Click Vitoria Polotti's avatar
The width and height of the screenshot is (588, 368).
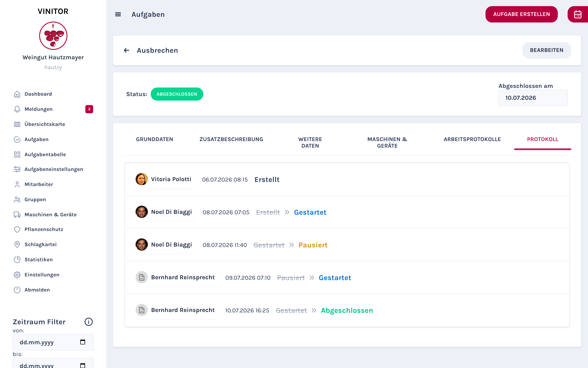point(142,179)
